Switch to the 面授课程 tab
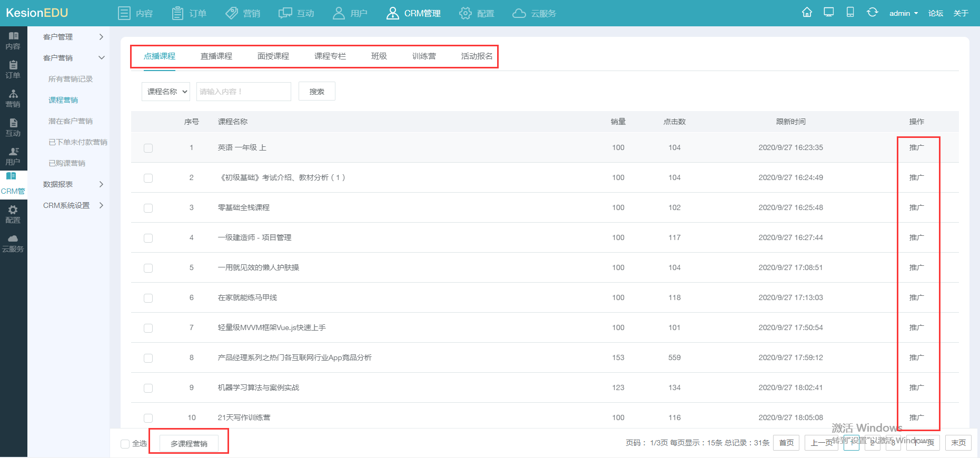The width and height of the screenshot is (980, 458). pyautogui.click(x=273, y=56)
